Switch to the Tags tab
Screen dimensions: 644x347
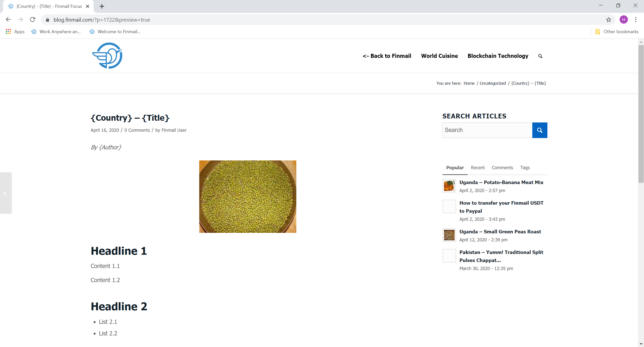pos(525,167)
